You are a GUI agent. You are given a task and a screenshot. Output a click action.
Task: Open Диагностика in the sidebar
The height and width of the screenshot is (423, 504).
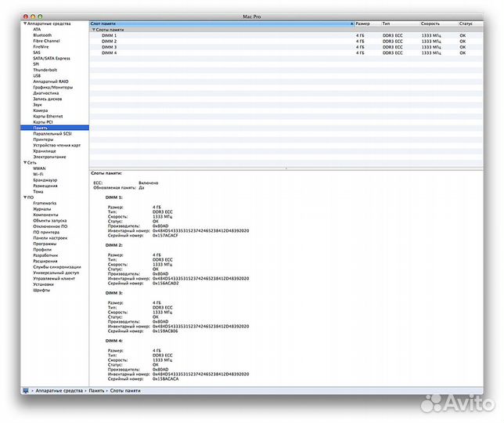[x=45, y=93]
